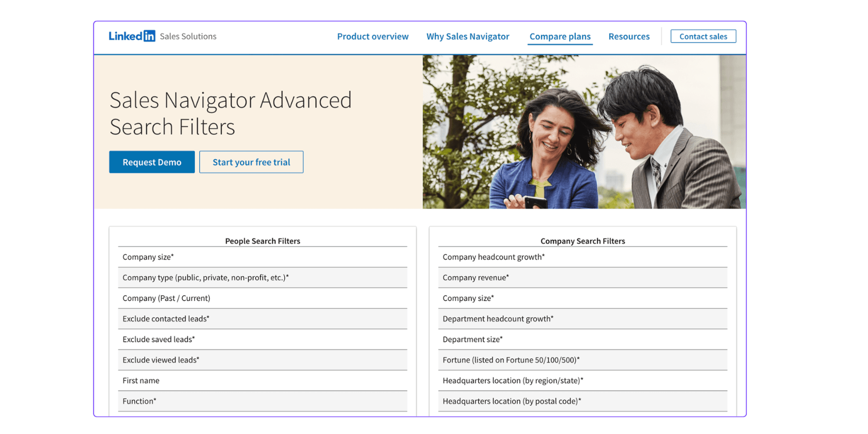Select the "Exclude viewed leads*" row
This screenshot has width=868, height=434.
(x=263, y=360)
